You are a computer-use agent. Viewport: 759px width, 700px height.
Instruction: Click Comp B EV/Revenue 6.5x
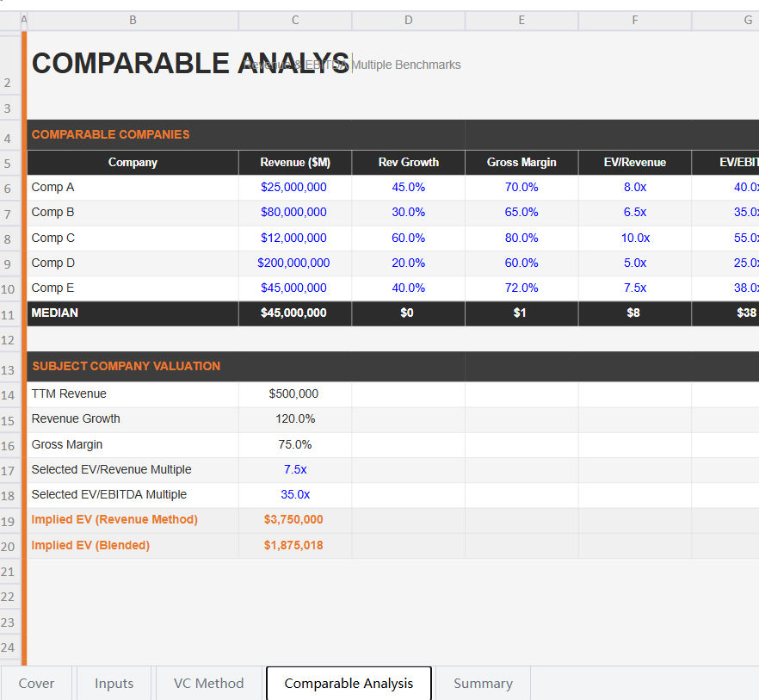pyautogui.click(x=635, y=213)
